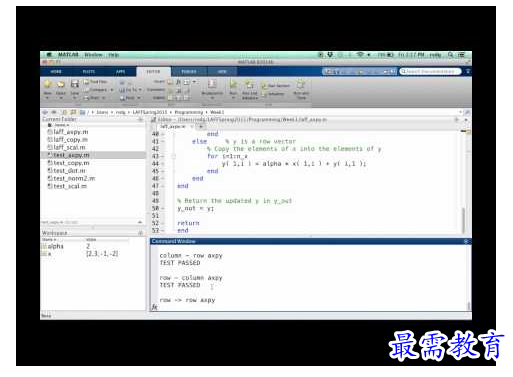
Task: Switch to the APPS ribbon tab
Action: point(120,72)
